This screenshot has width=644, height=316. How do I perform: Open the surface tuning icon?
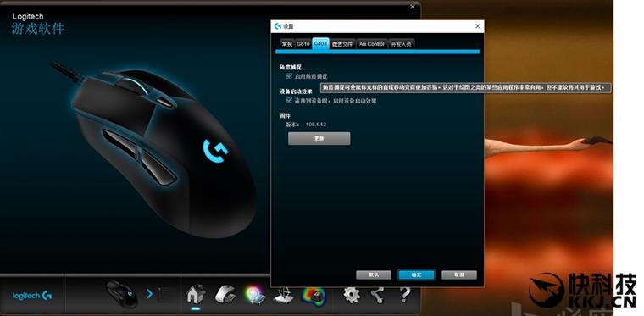tap(283, 295)
